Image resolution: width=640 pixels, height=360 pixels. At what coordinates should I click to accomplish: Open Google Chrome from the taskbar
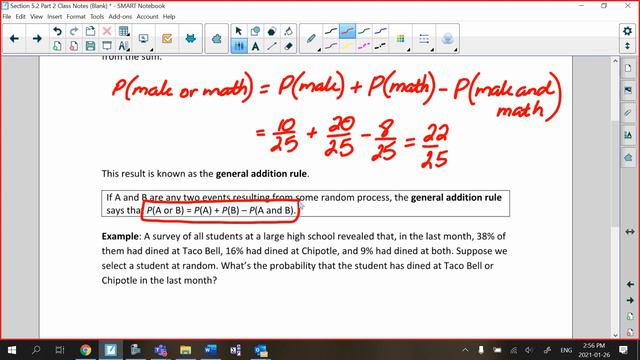85,350
